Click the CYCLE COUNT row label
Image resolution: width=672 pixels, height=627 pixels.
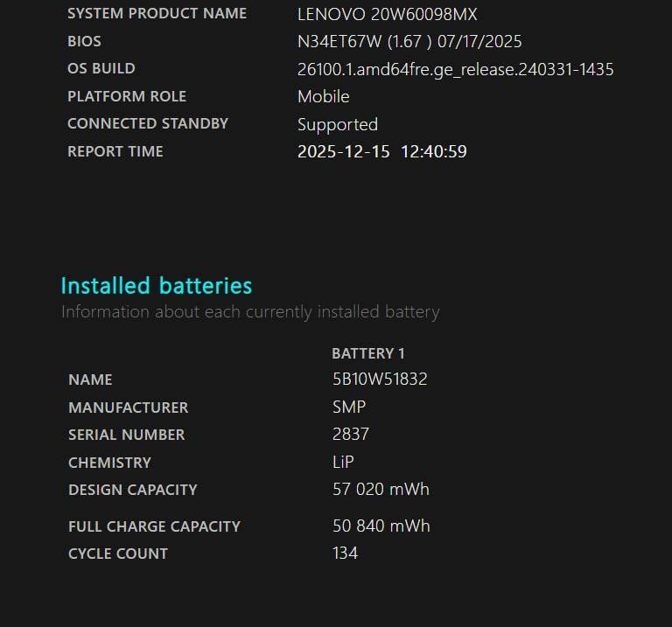pos(118,554)
